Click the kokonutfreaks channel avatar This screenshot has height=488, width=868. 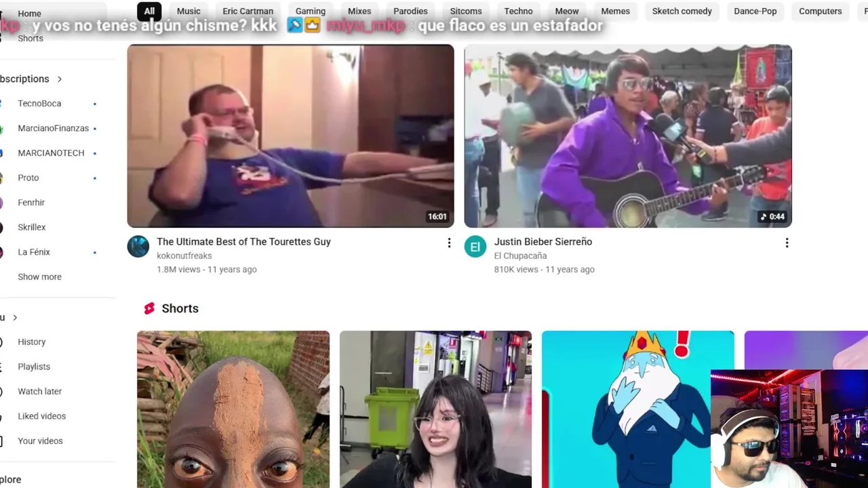coord(138,247)
